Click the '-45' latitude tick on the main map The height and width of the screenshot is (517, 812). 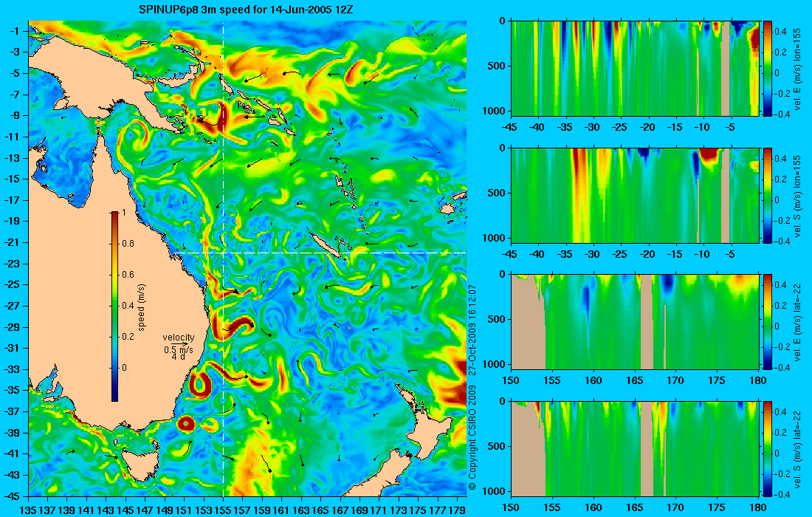click(15, 496)
